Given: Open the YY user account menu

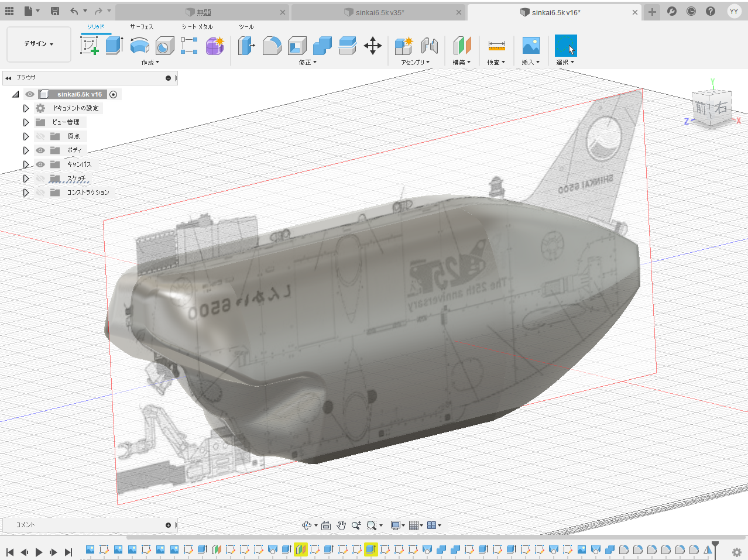Looking at the screenshot, I should (x=734, y=11).
